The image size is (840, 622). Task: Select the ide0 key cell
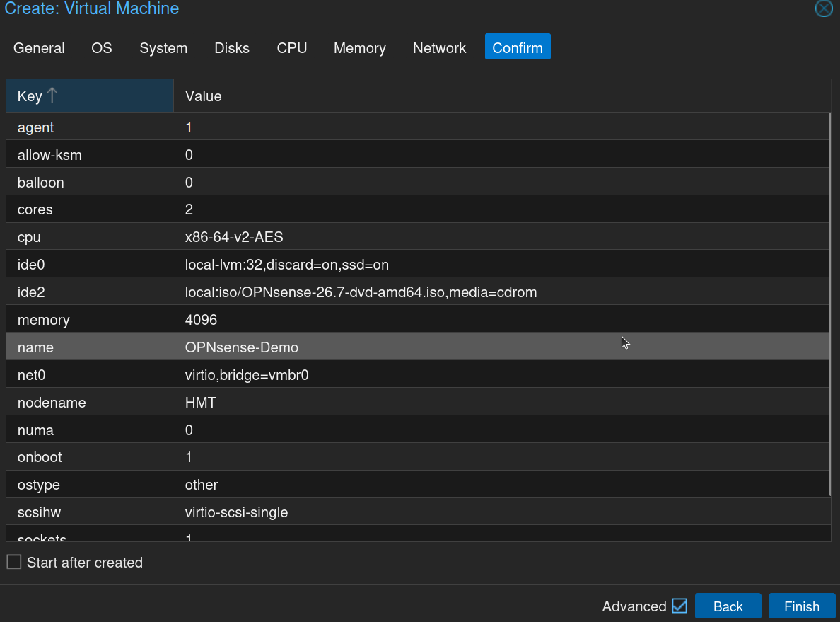(x=90, y=265)
